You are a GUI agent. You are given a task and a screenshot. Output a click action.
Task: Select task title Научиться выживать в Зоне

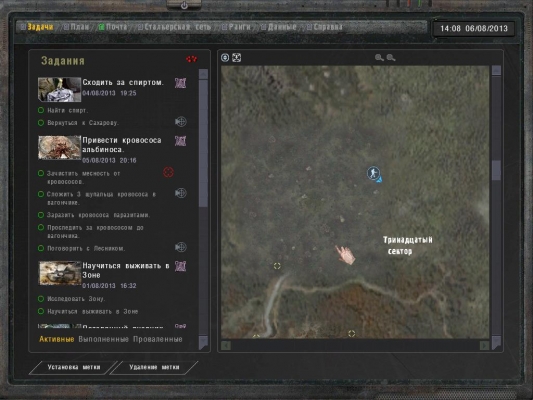click(x=126, y=271)
